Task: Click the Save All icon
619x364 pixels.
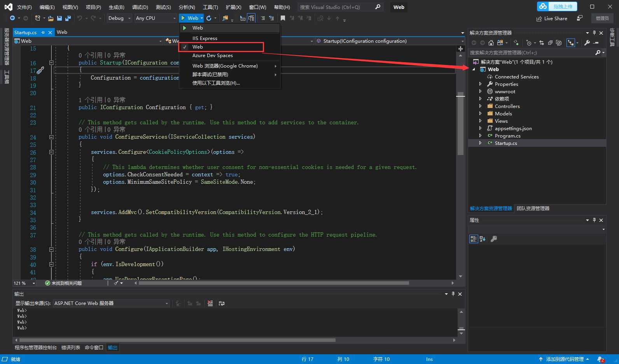Action: [68, 18]
